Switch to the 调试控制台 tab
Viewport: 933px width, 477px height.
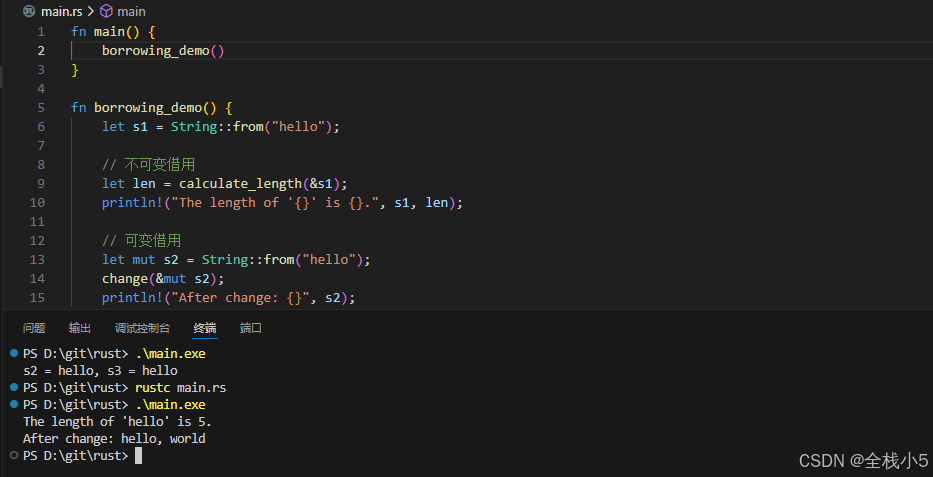[142, 328]
